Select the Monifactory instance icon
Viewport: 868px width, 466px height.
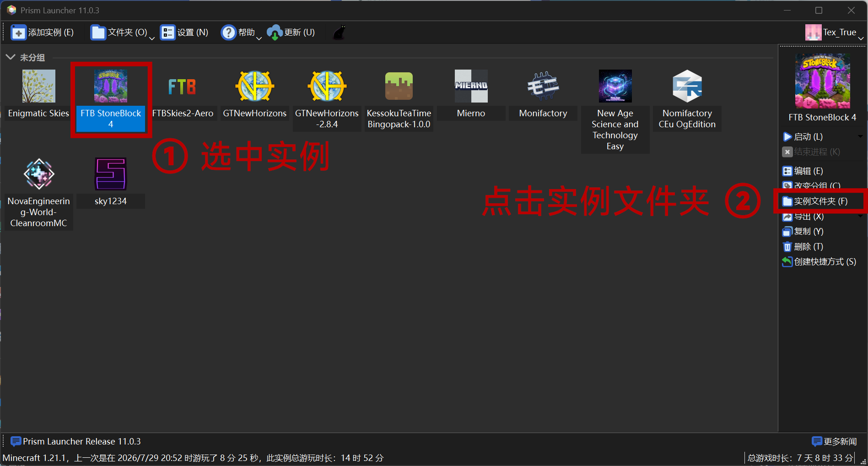click(543, 86)
